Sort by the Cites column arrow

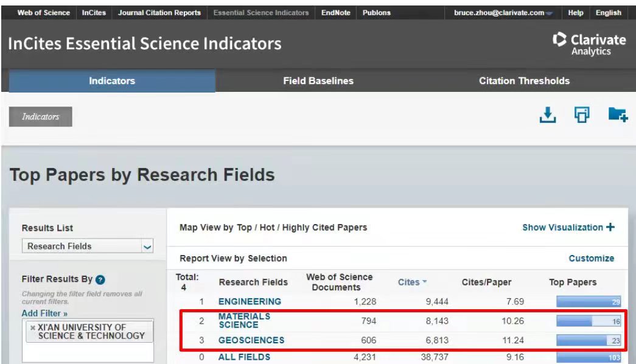click(425, 281)
